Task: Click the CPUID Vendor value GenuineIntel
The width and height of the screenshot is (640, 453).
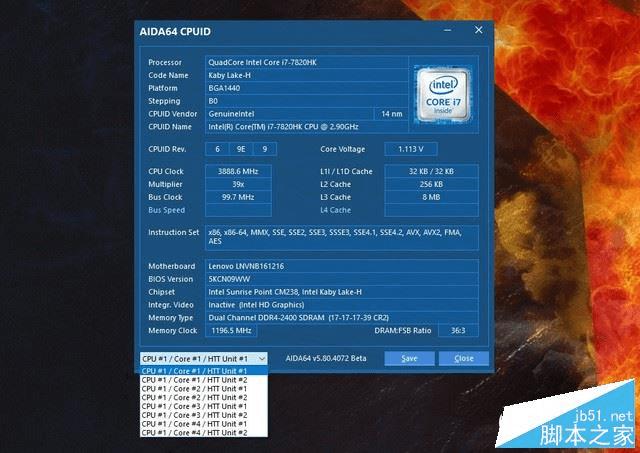Action: click(289, 114)
